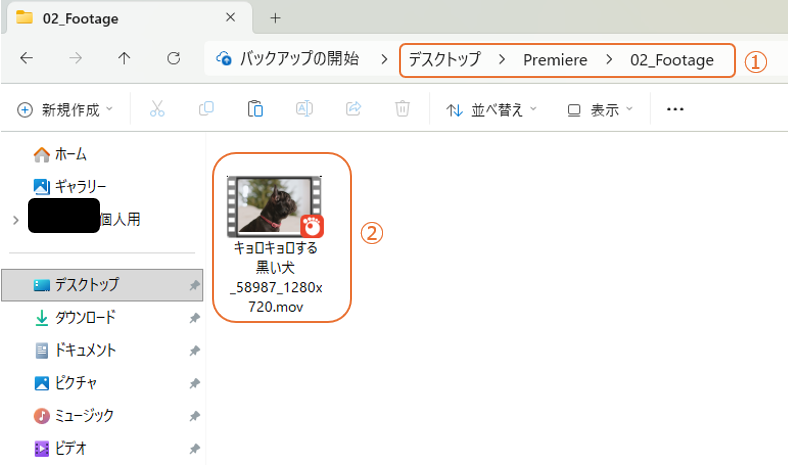Screen dimensions: 788x468
Task: Close the 02_Footage tab
Action: (231, 18)
